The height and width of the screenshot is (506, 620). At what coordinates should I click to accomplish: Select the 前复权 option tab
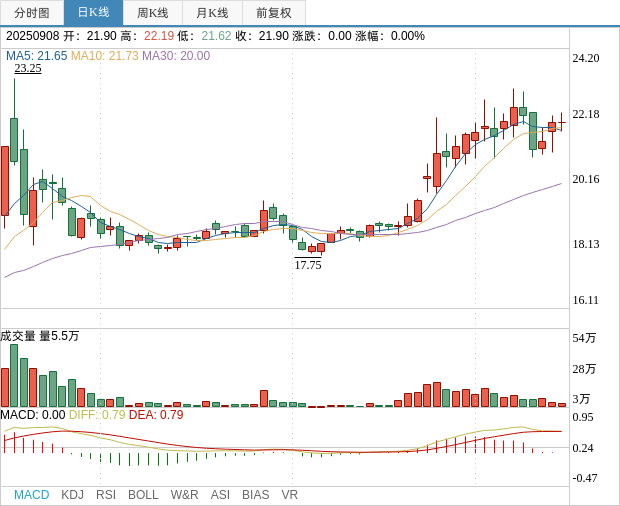point(274,13)
